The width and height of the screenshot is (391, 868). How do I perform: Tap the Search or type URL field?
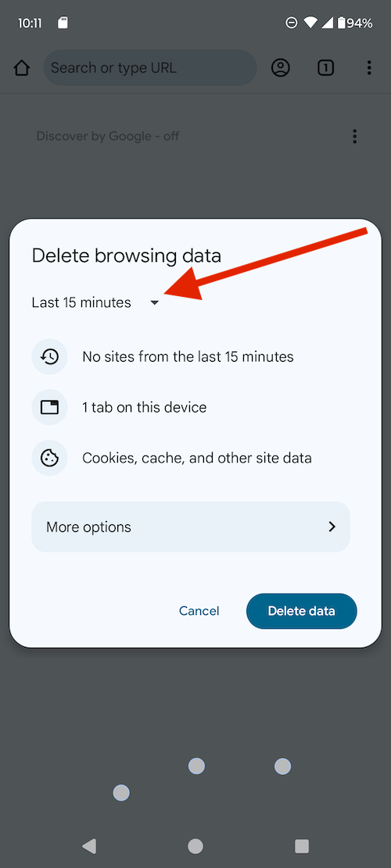150,68
